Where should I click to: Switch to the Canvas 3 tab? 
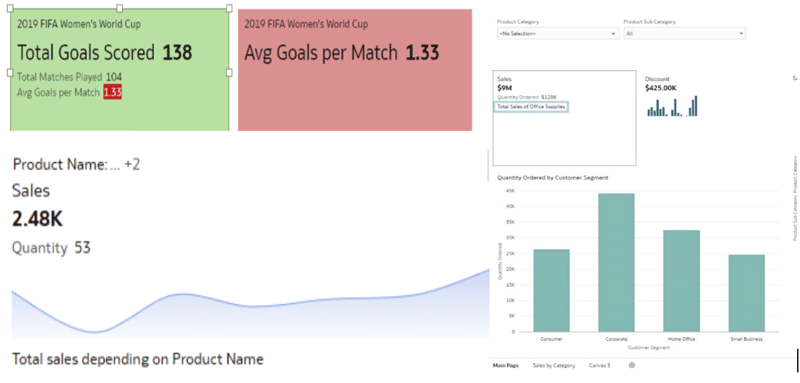click(599, 366)
